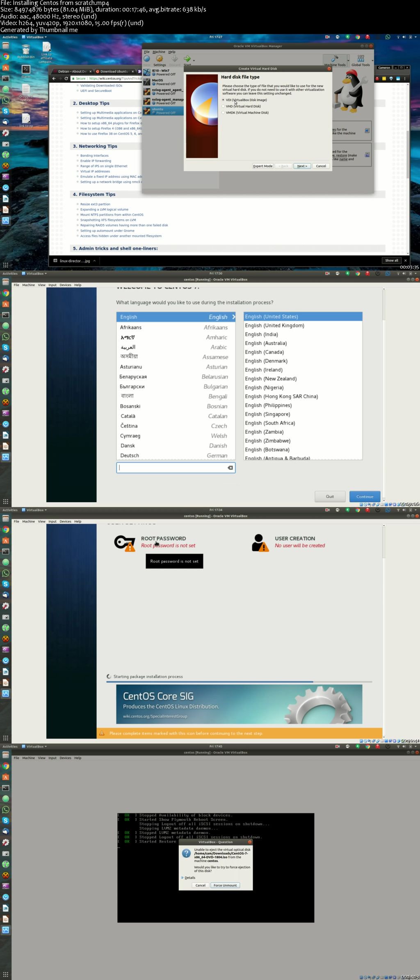Open VirtualBox app menu in Force Unmount frame top bar
The height and width of the screenshot is (980, 420).
click(x=34, y=746)
